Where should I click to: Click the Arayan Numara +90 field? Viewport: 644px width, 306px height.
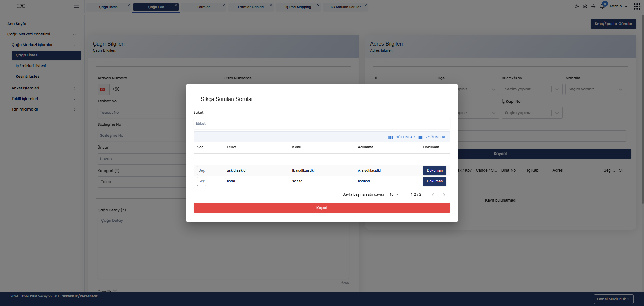[x=148, y=89]
